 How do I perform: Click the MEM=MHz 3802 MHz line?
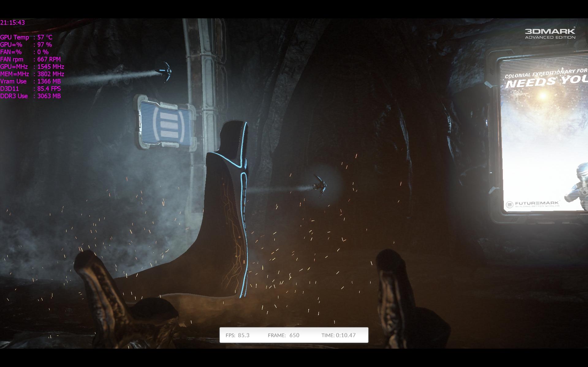32,74
